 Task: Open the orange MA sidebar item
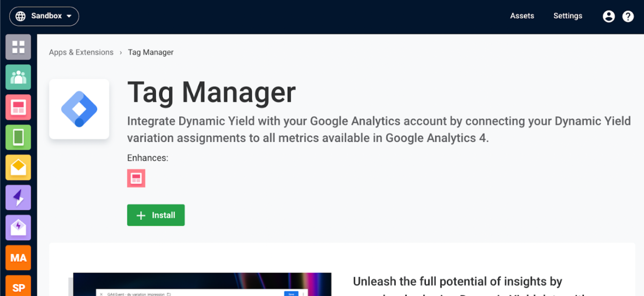coord(18,258)
